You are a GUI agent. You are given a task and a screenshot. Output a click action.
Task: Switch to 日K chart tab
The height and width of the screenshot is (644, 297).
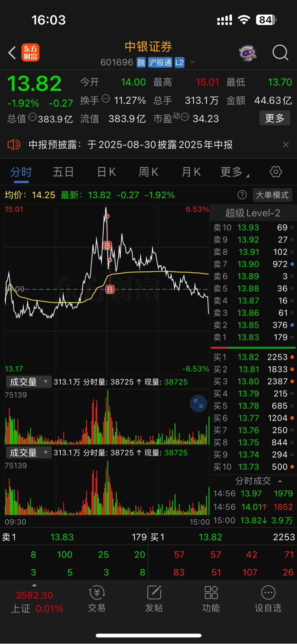coord(106,172)
